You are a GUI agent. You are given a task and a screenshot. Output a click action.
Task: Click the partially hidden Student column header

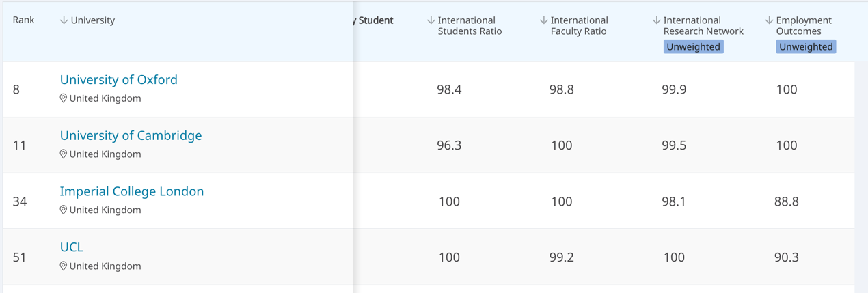[373, 20]
